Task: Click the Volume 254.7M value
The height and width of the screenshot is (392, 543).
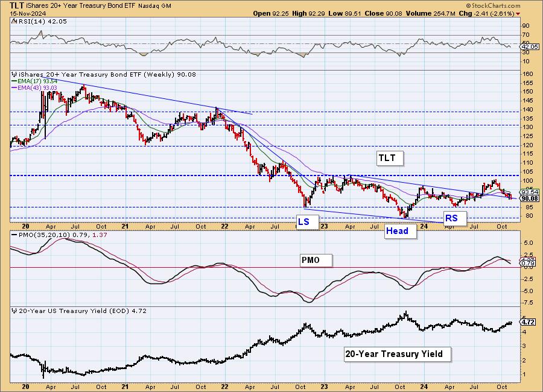Action: 430,13
